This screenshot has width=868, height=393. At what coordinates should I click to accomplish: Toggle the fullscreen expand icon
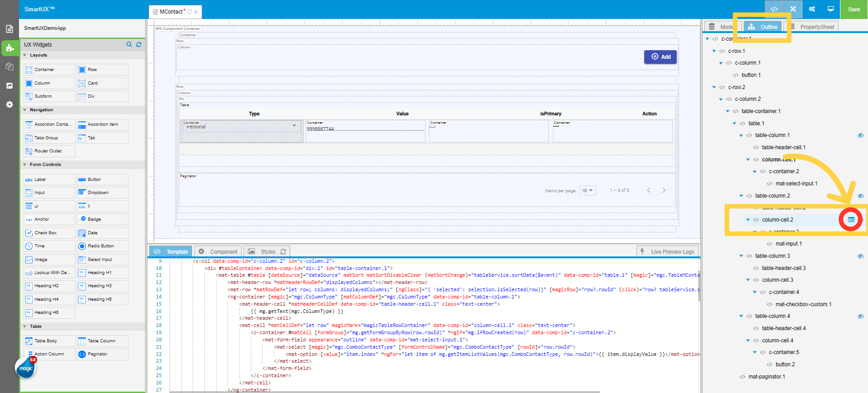point(793,9)
